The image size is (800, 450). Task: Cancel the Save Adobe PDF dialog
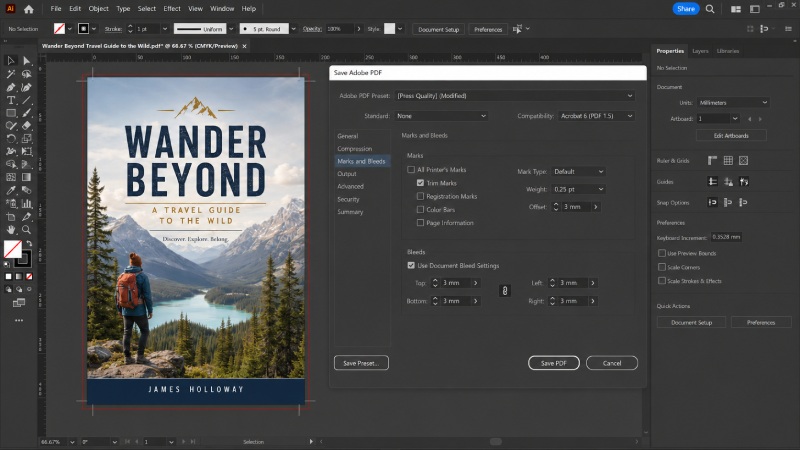click(612, 363)
